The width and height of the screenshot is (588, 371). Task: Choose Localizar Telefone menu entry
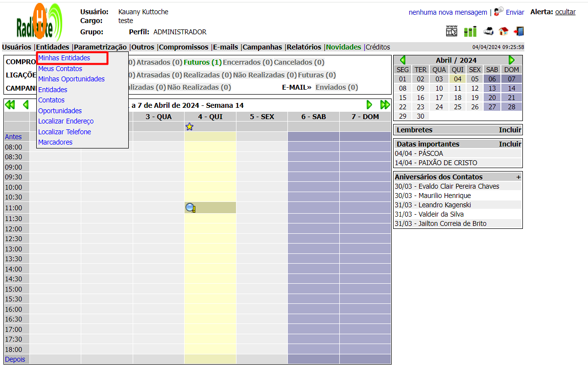coord(65,132)
